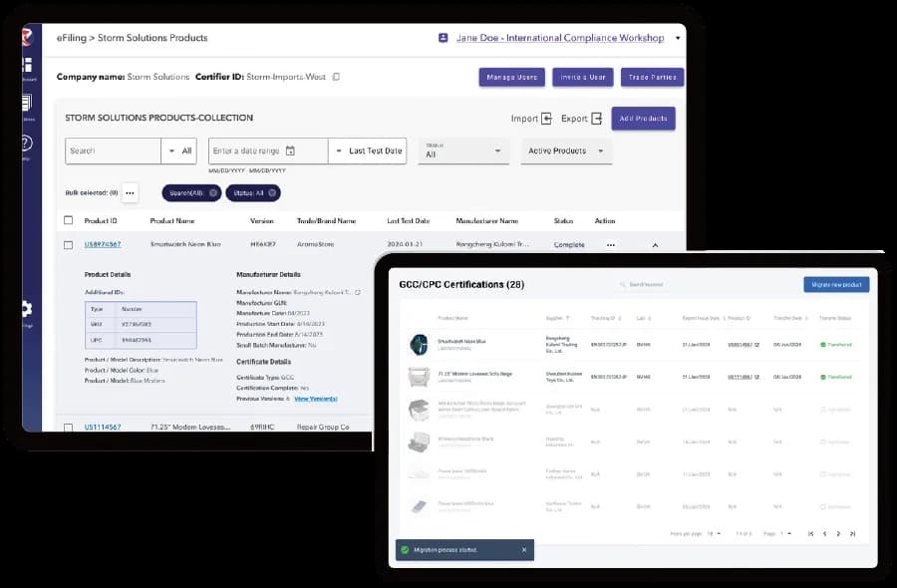Screen dimensions: 897x588
Task: Copy Certifier ID using the copy icon
Action: 336,77
